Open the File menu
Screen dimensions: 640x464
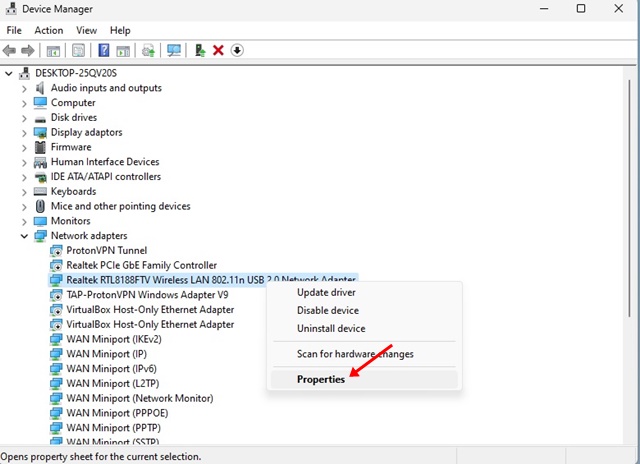[x=14, y=31]
